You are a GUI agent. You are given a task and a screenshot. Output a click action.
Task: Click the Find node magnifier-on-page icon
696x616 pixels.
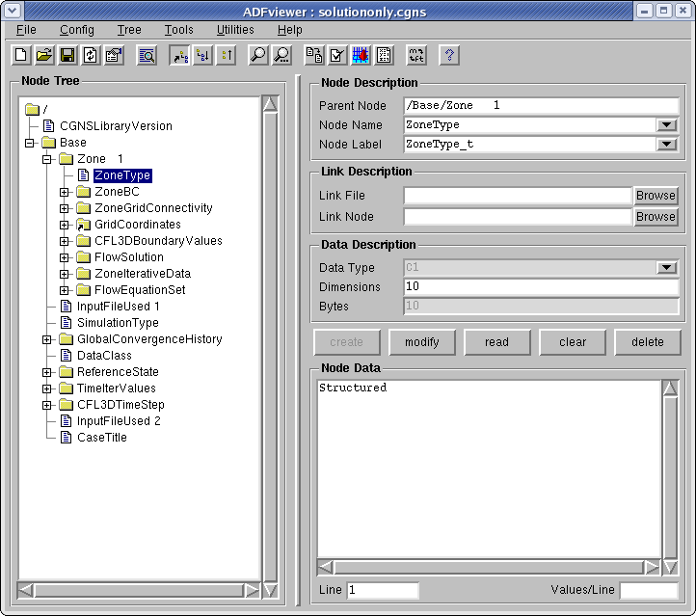(x=147, y=56)
